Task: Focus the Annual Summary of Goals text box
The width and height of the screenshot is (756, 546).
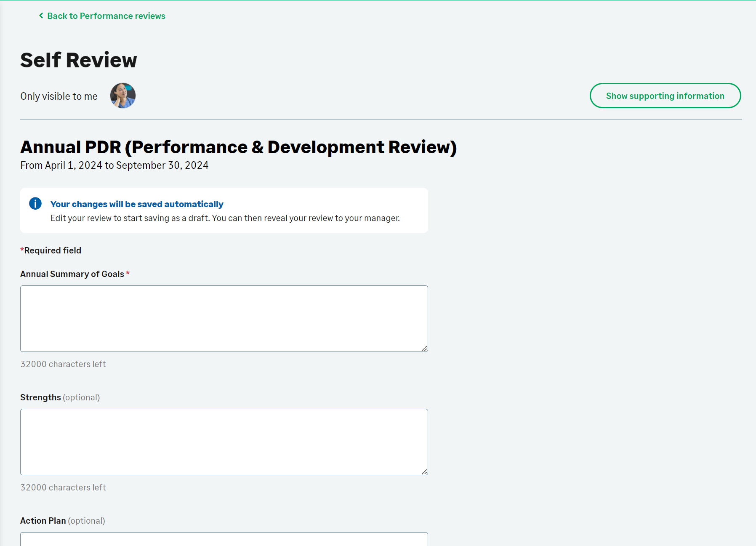Action: pos(224,318)
